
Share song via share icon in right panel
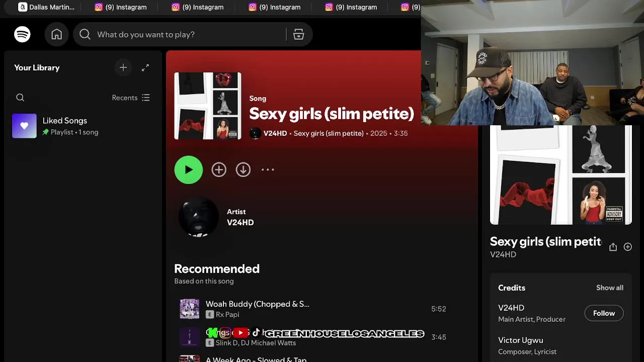[x=613, y=247]
